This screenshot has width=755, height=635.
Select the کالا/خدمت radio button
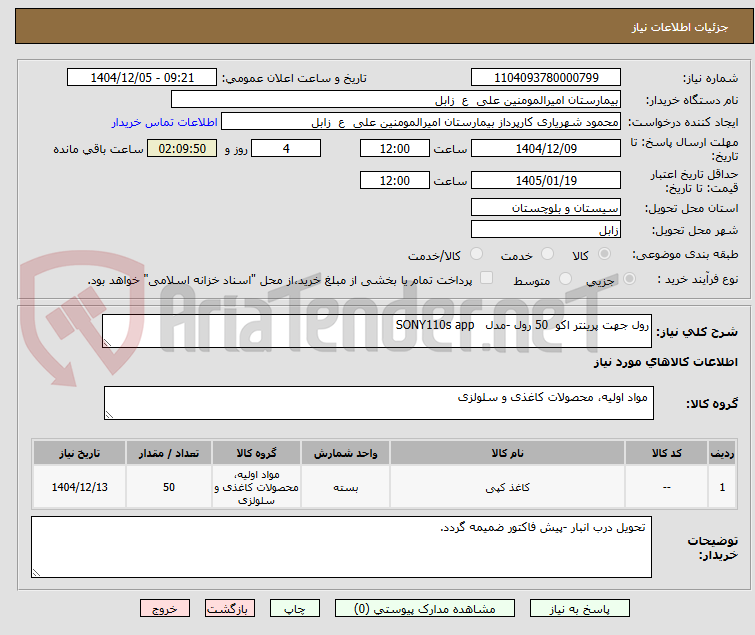(476, 254)
